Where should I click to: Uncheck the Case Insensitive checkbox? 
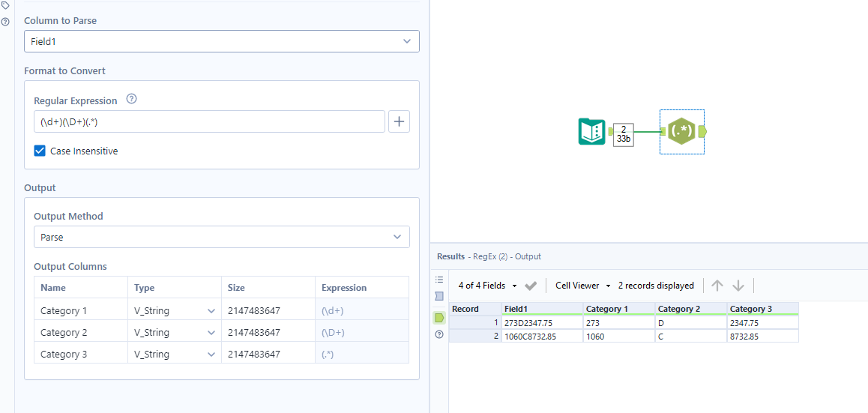tap(40, 151)
